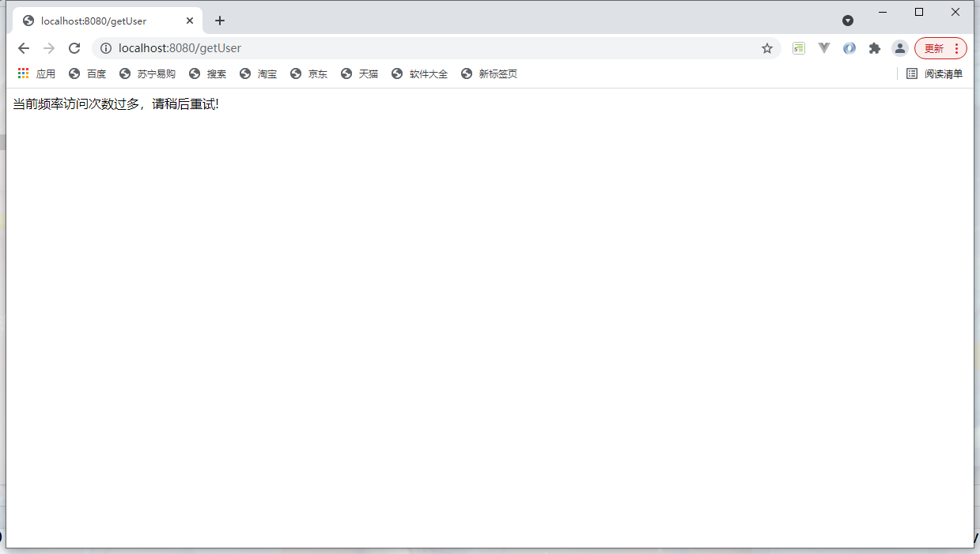Open the 应用 apps shortcut

36,73
